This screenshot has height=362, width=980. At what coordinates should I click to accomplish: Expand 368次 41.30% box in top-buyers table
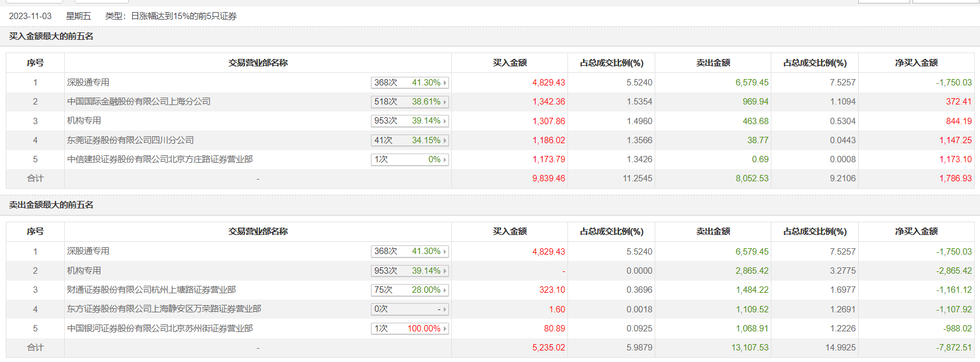click(x=410, y=83)
